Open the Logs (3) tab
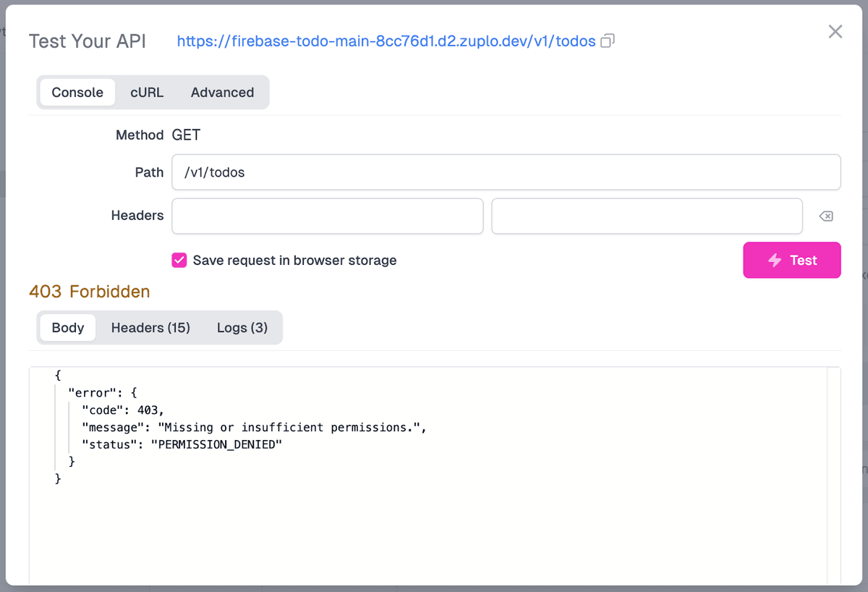This screenshot has width=868, height=592. tap(242, 327)
